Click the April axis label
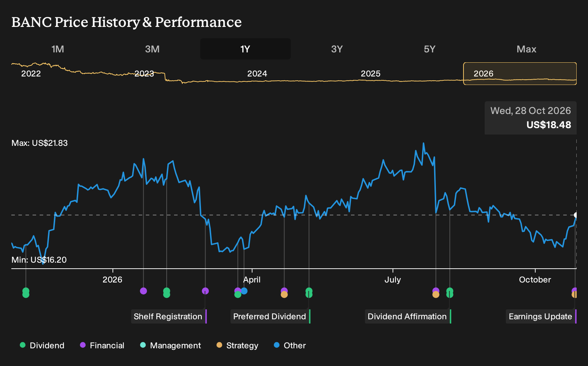This screenshot has height=366, width=588. point(252,280)
